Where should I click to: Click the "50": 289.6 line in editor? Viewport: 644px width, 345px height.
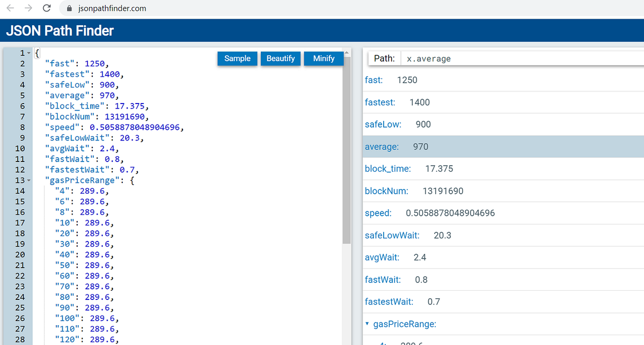click(85, 265)
